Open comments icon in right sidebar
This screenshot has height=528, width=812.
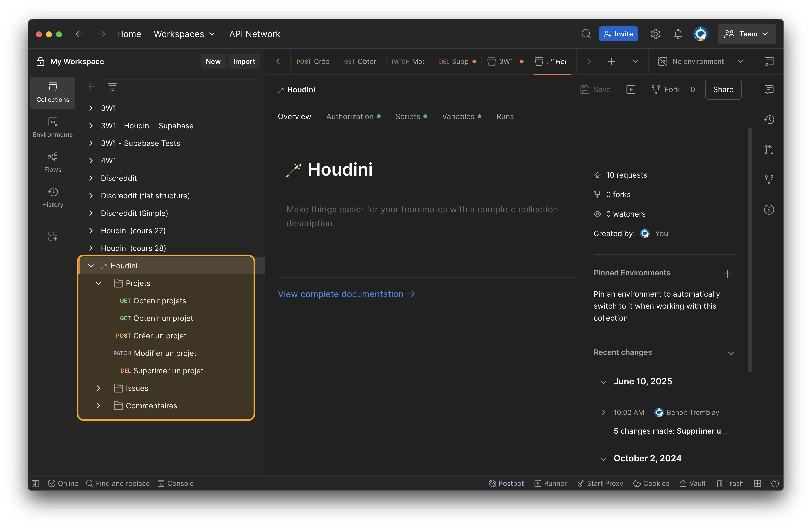(769, 90)
